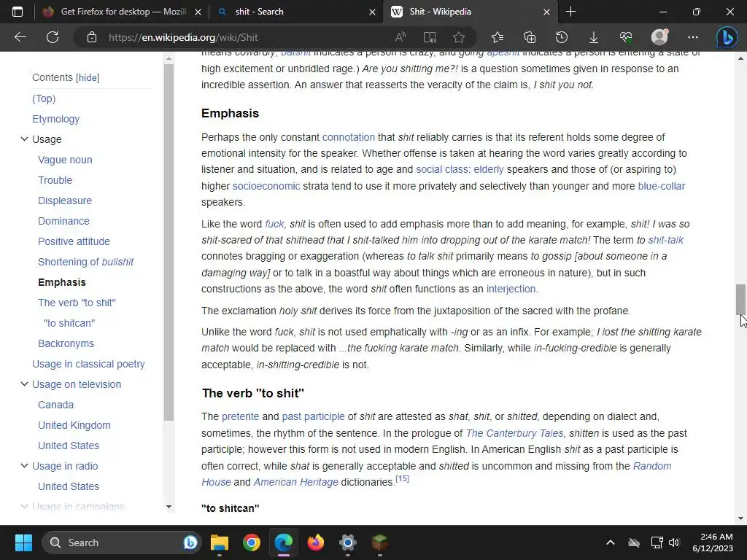Screen dimensions: 747x560
Task: Go to Shortening of bullshit section
Action: (x=86, y=262)
